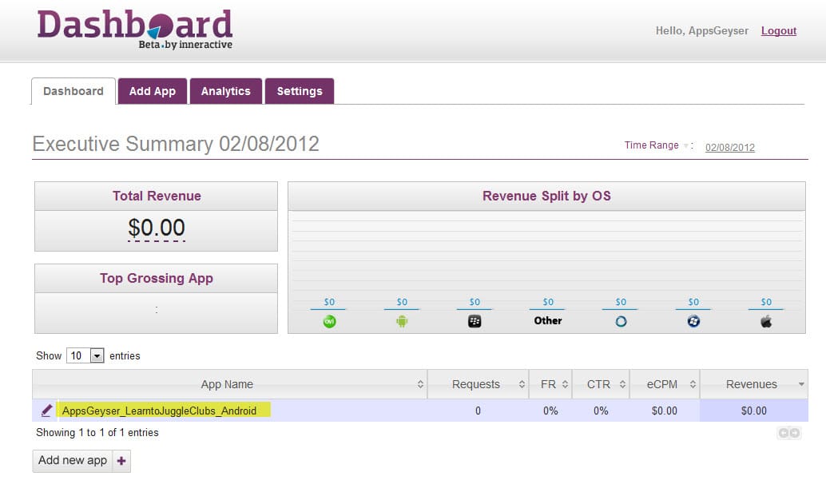
Task: Open the Settings tab
Action: [299, 91]
